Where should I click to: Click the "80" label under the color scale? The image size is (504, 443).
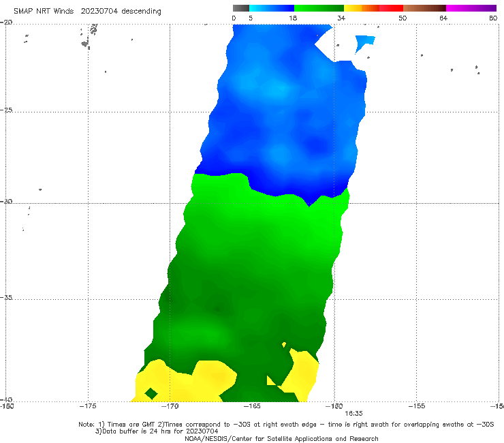tap(493, 18)
